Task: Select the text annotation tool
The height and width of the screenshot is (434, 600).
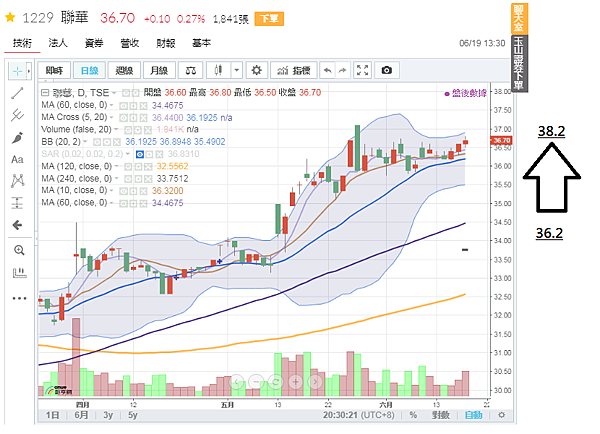Action: [18, 159]
